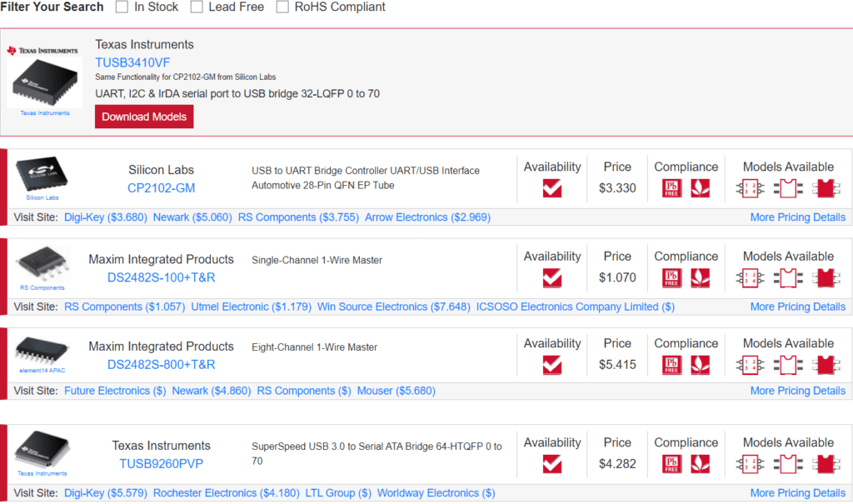Click the Silicon Labs chip thumbnail

[x=42, y=175]
